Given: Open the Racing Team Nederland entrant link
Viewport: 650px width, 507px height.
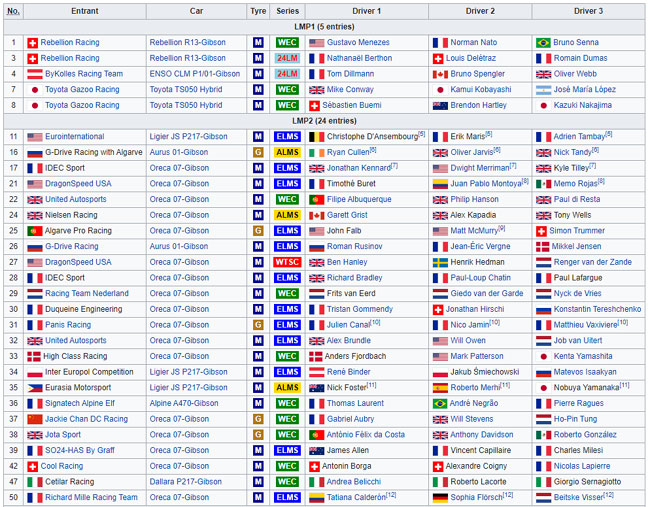Looking at the screenshot, I should (x=87, y=293).
